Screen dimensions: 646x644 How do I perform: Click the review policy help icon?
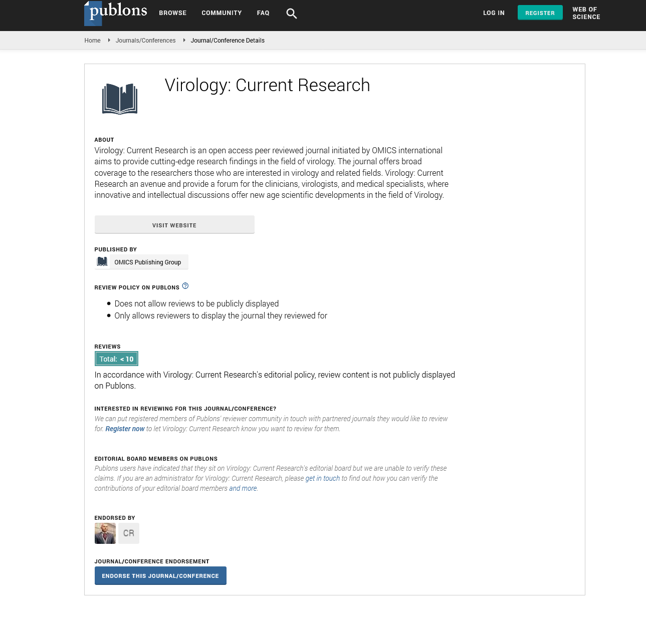point(185,286)
